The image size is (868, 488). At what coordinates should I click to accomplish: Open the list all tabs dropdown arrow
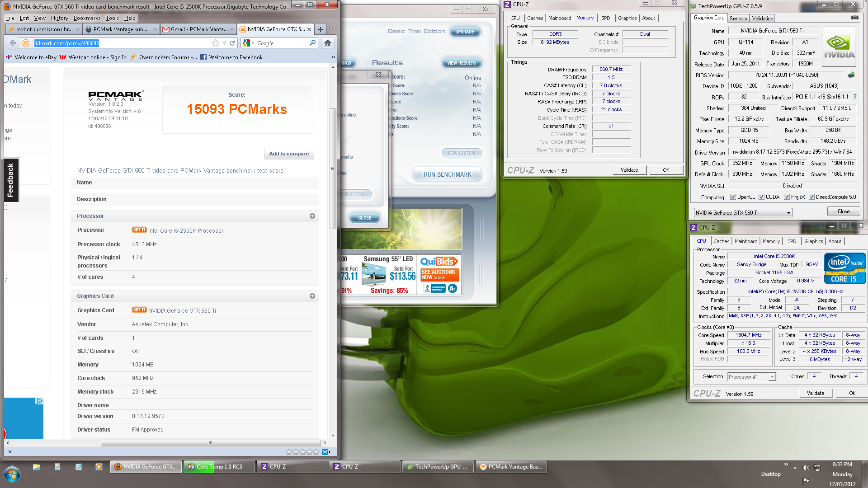(331, 29)
